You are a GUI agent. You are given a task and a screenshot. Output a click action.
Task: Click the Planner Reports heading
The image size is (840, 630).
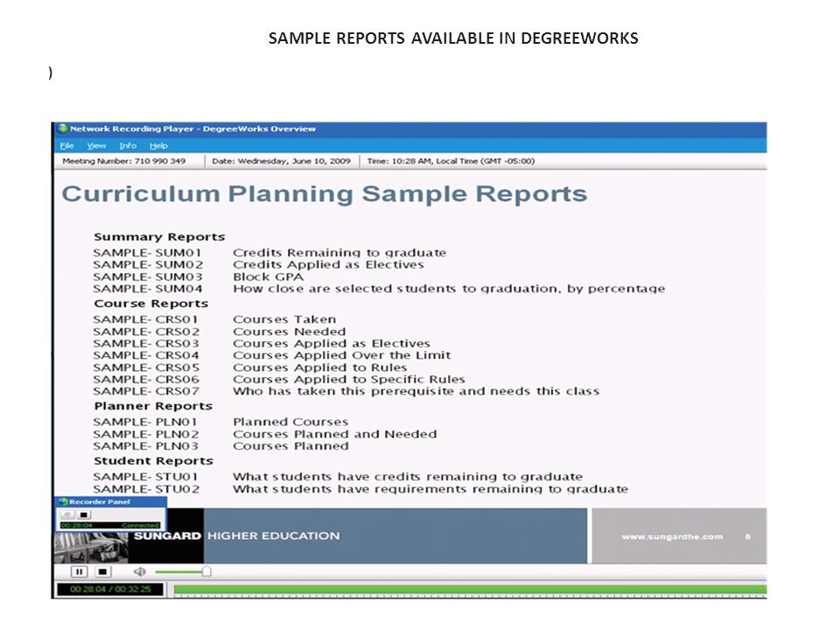[x=153, y=406]
